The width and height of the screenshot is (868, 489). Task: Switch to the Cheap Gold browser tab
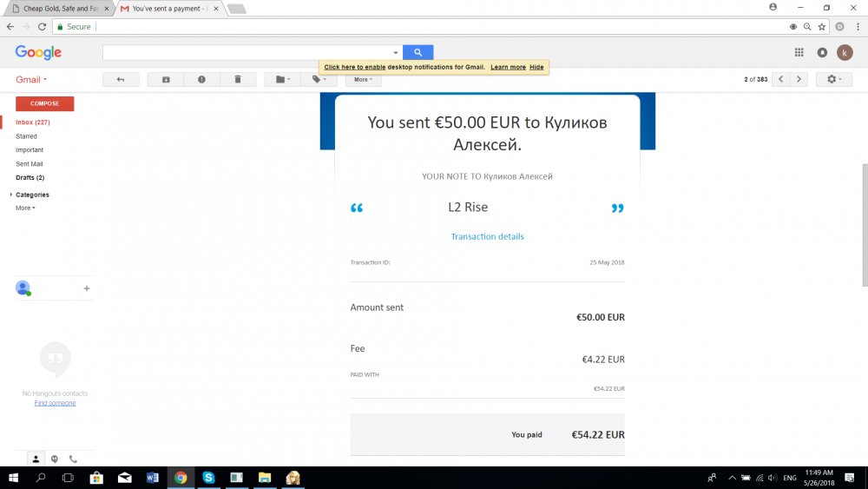pos(56,8)
